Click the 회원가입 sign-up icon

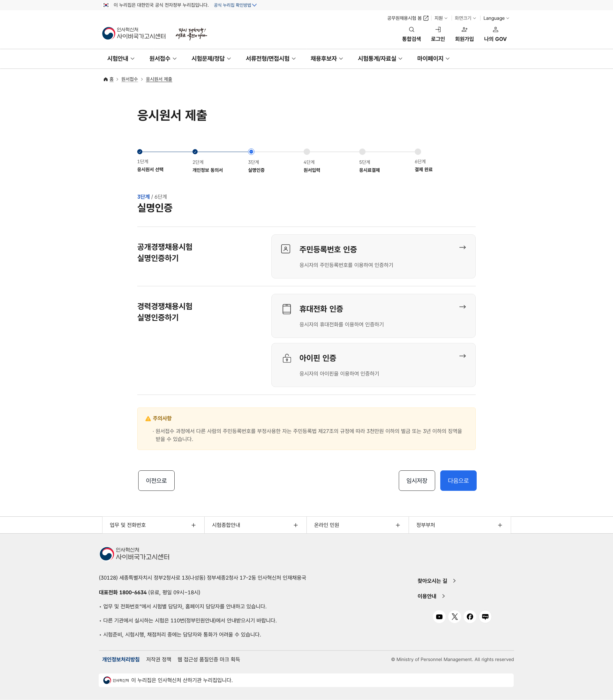pos(464,30)
